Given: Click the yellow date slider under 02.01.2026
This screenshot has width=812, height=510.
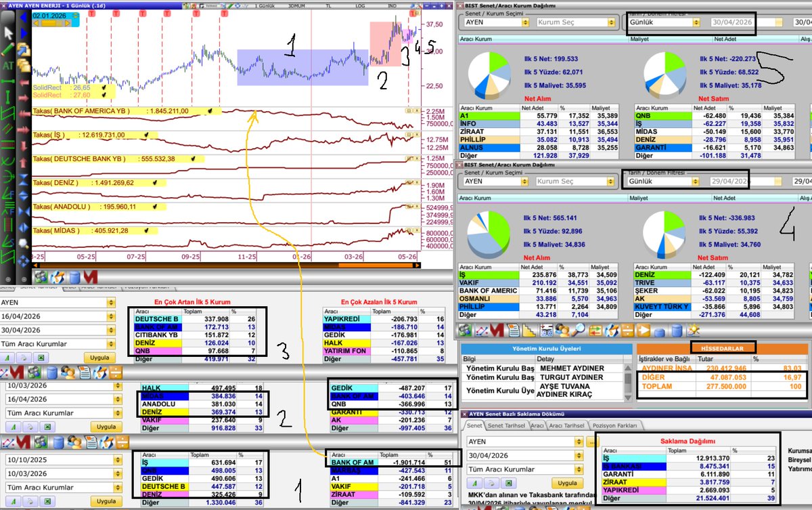Looking at the screenshot, I should pos(49,23).
